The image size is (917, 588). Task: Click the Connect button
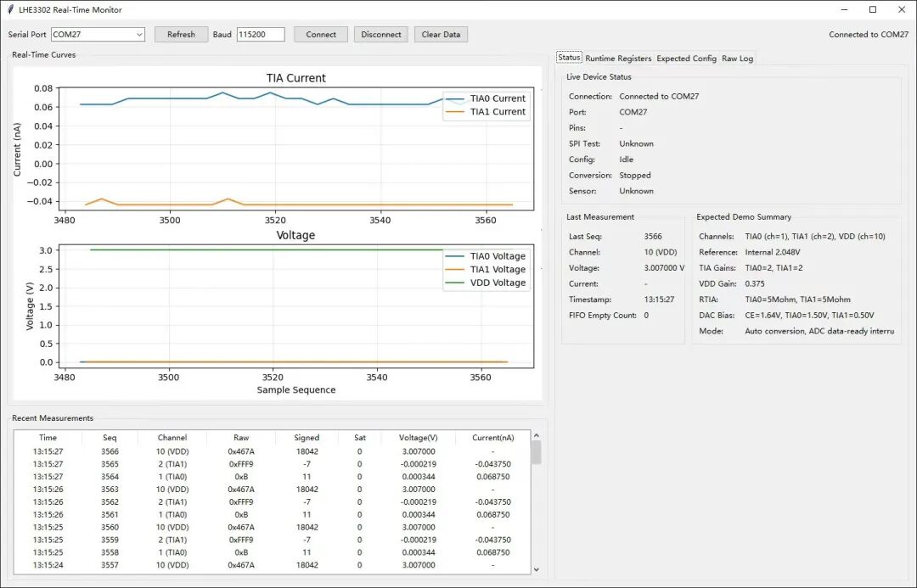(321, 35)
